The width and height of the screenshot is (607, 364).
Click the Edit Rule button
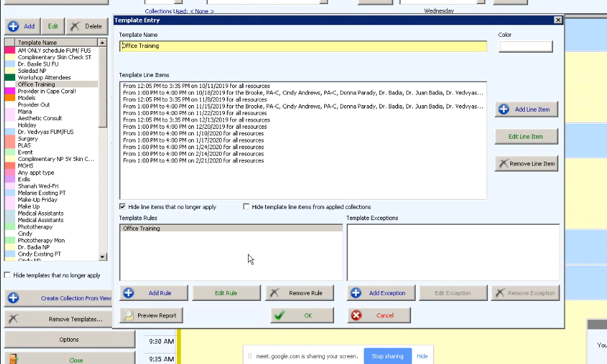(226, 293)
